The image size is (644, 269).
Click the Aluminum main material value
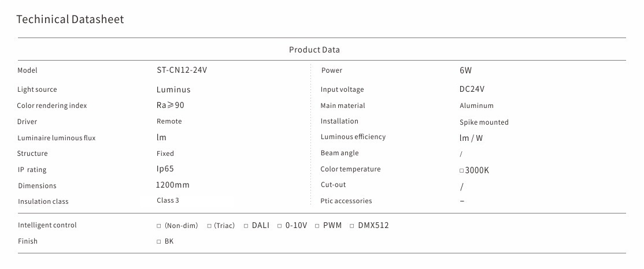point(476,106)
